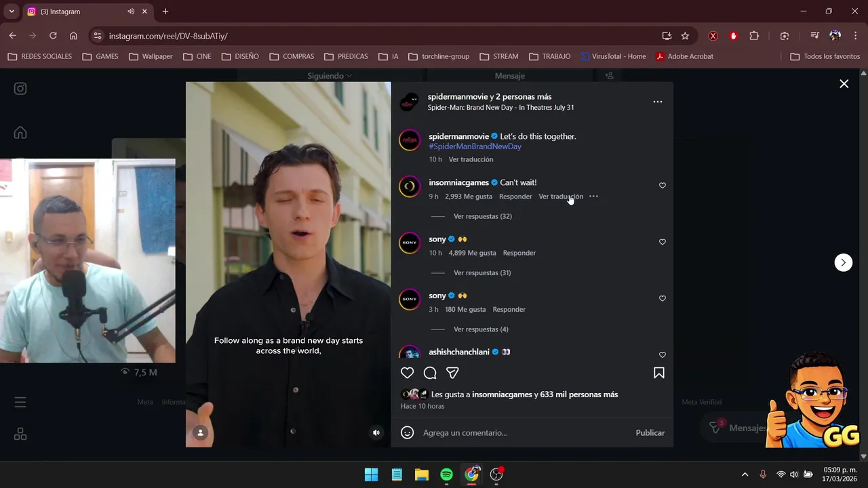Open the torchline-group bookmark folder
Image resolution: width=868 pixels, height=488 pixels.
click(x=439, y=56)
